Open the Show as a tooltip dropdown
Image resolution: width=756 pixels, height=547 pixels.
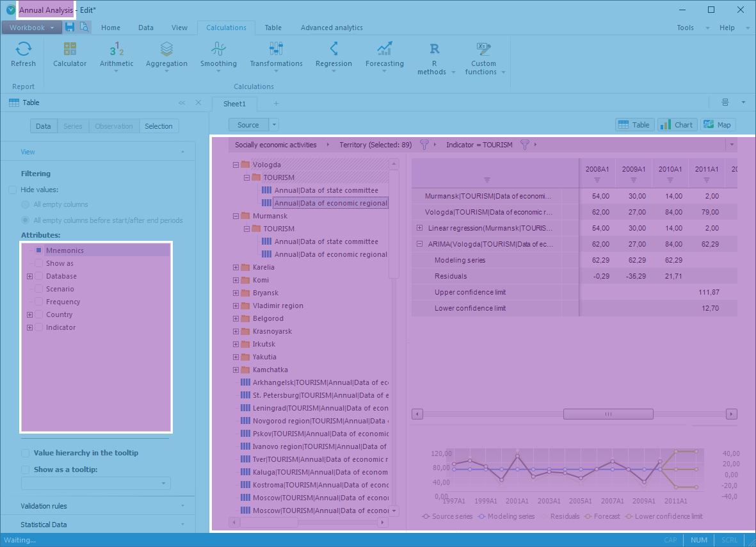(x=164, y=484)
